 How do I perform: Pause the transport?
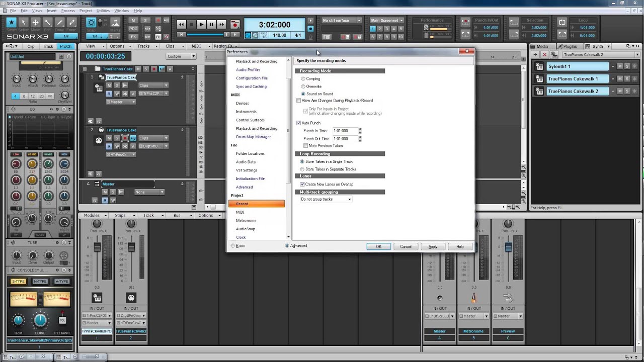211,24
